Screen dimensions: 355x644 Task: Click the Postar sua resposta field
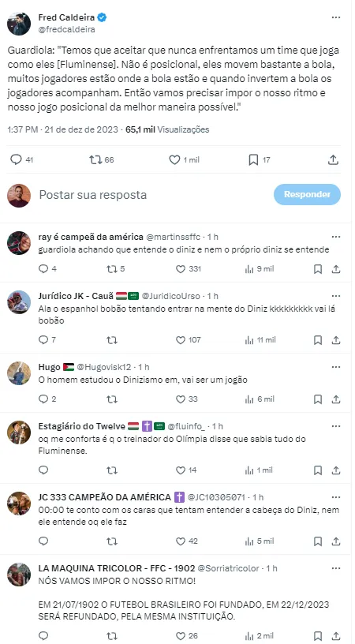click(x=93, y=195)
